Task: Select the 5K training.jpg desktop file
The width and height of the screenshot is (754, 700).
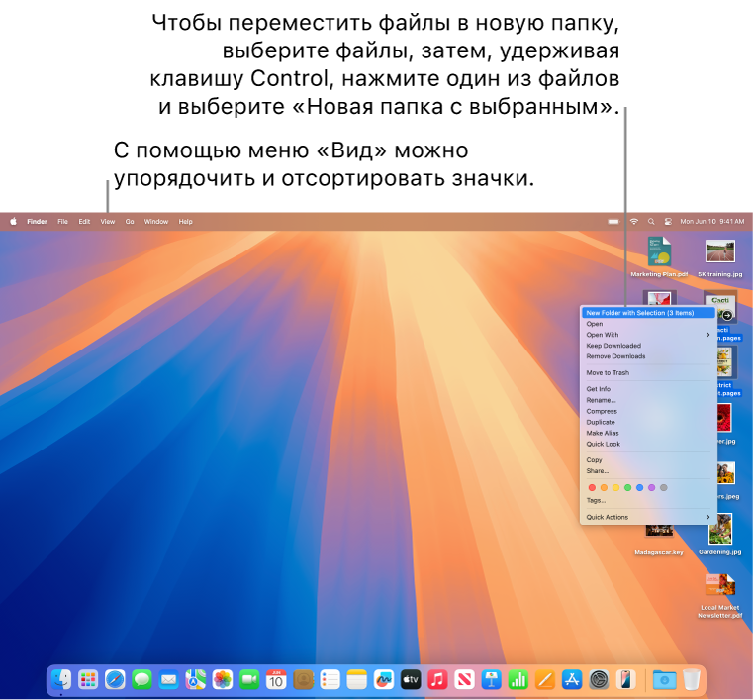Action: pyautogui.click(x=719, y=256)
